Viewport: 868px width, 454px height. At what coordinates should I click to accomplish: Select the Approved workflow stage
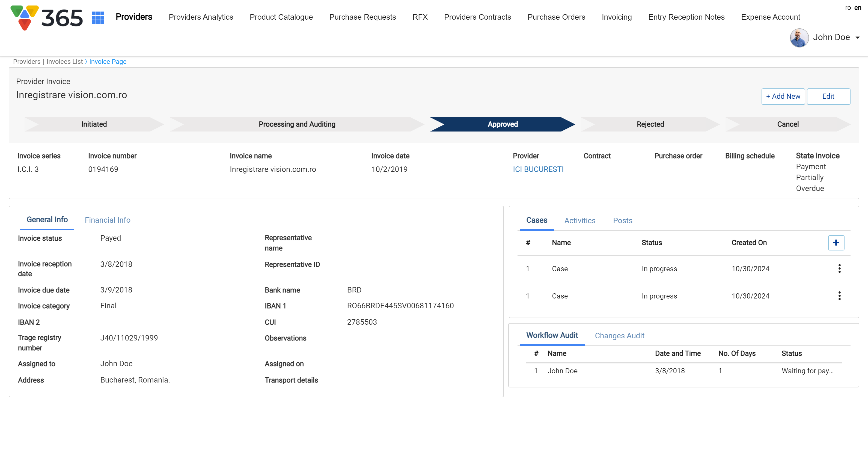click(503, 124)
